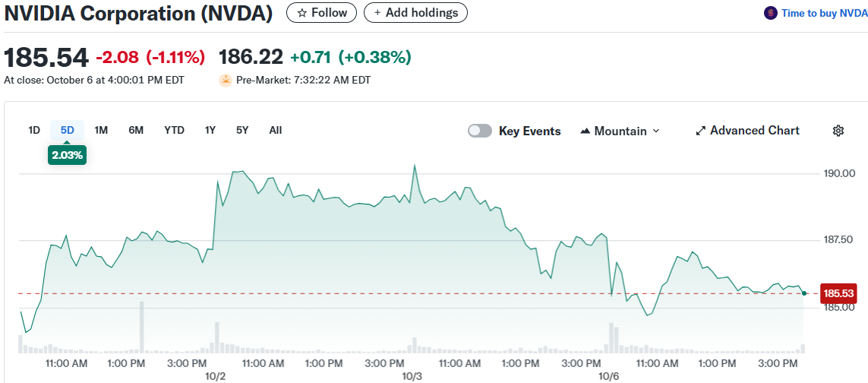Click the star Follow button

321,12
